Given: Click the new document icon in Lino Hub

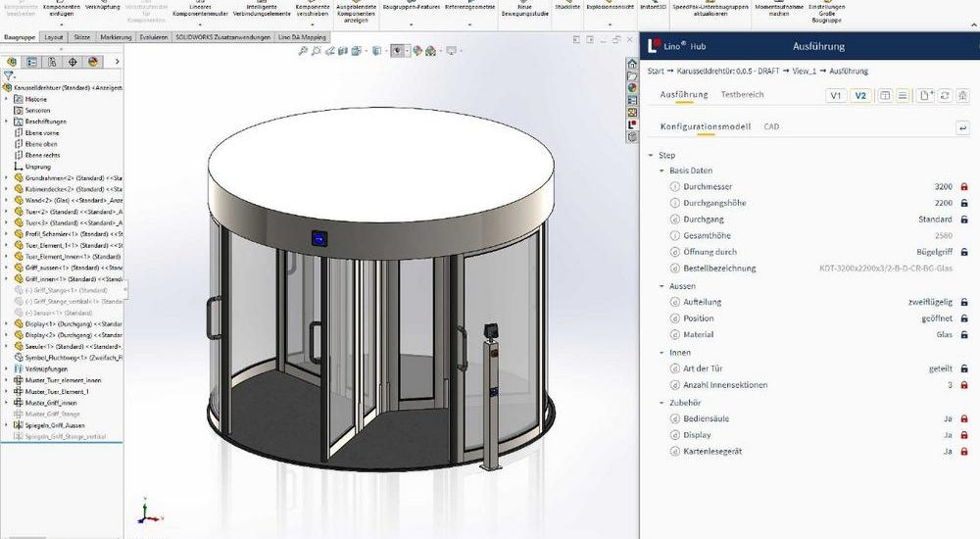Looking at the screenshot, I should pos(924,95).
